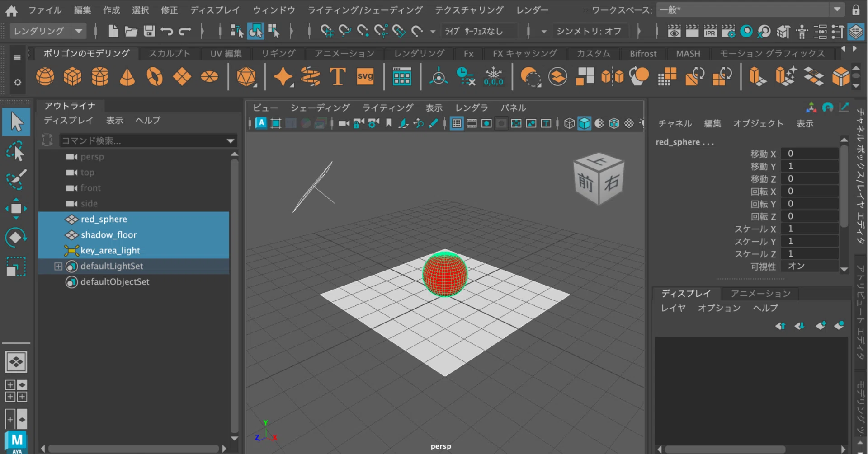Open the ライティング/シェーディング menu
Image resolution: width=868 pixels, height=454 pixels.
pyautogui.click(x=365, y=10)
